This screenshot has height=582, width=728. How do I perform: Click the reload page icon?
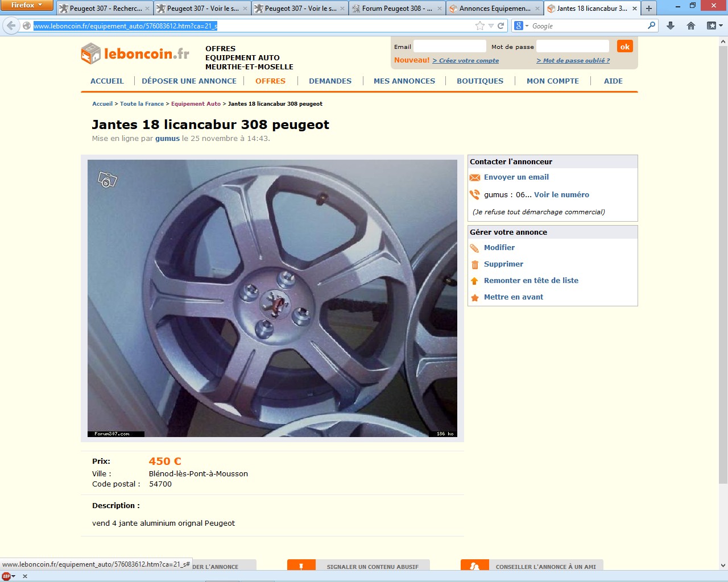(x=501, y=26)
